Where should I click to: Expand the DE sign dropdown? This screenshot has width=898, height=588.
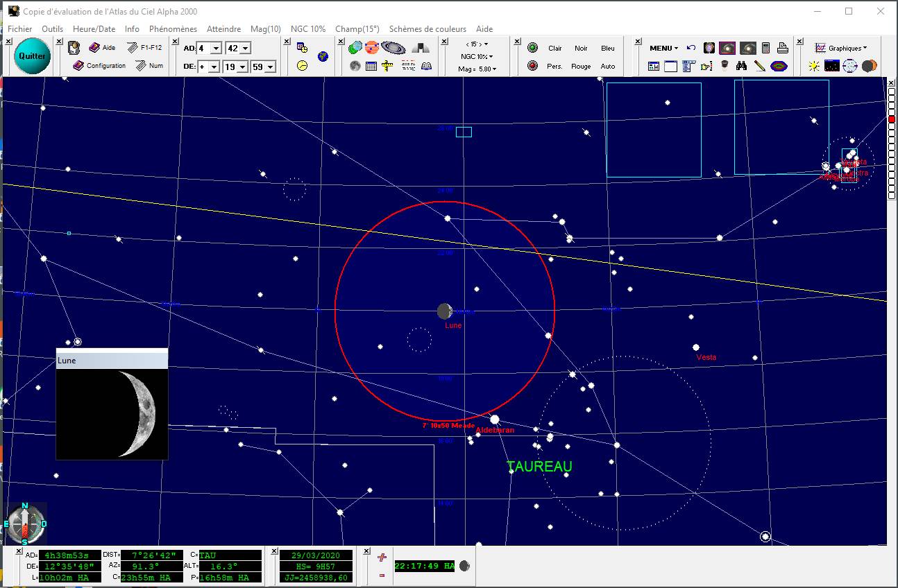click(x=214, y=67)
